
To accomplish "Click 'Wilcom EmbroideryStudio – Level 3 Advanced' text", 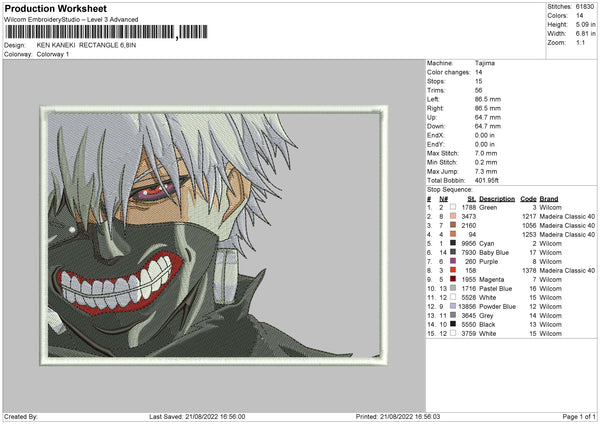I will 71,20.
